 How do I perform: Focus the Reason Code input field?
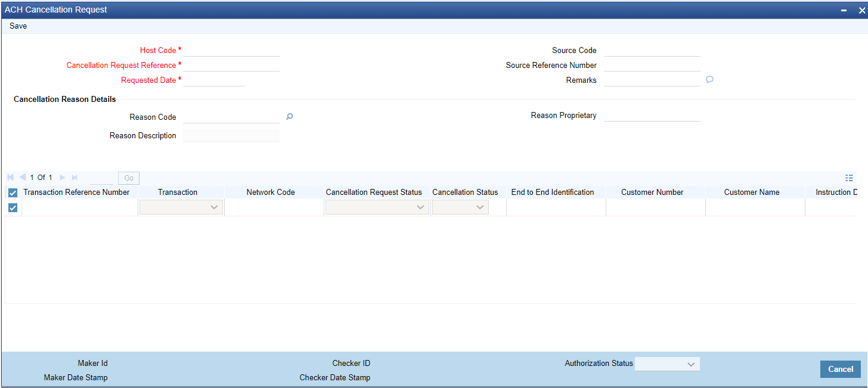point(231,117)
